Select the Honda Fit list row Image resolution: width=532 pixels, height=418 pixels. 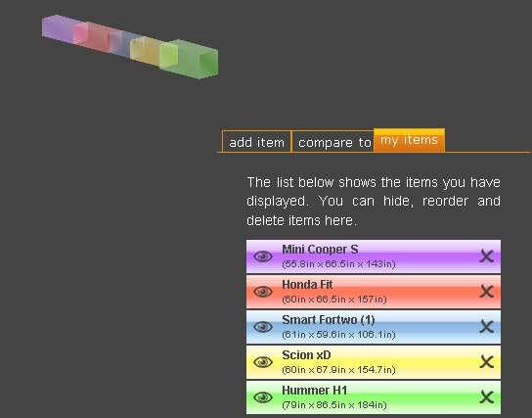point(374,292)
